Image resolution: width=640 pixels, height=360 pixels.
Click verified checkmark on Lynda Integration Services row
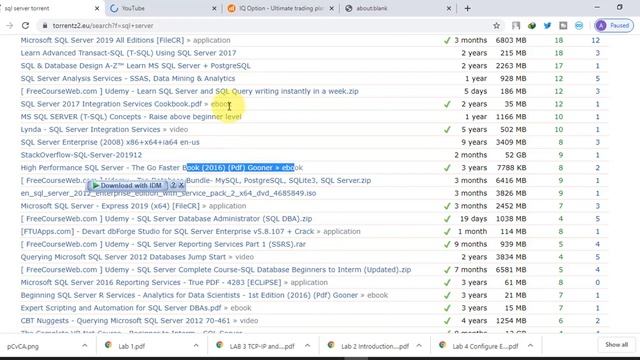pyautogui.click(x=447, y=129)
